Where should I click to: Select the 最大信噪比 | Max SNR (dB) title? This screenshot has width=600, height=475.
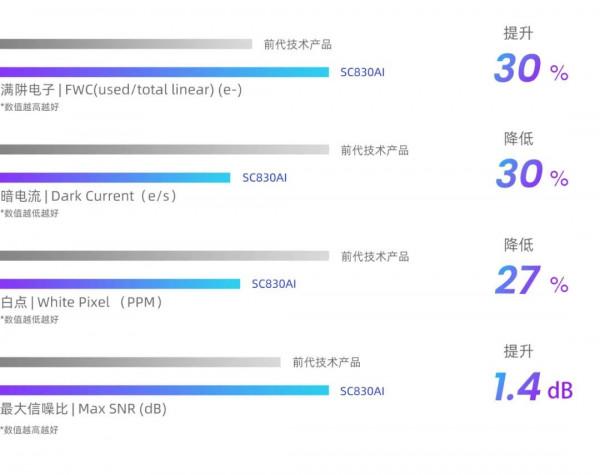(83, 409)
